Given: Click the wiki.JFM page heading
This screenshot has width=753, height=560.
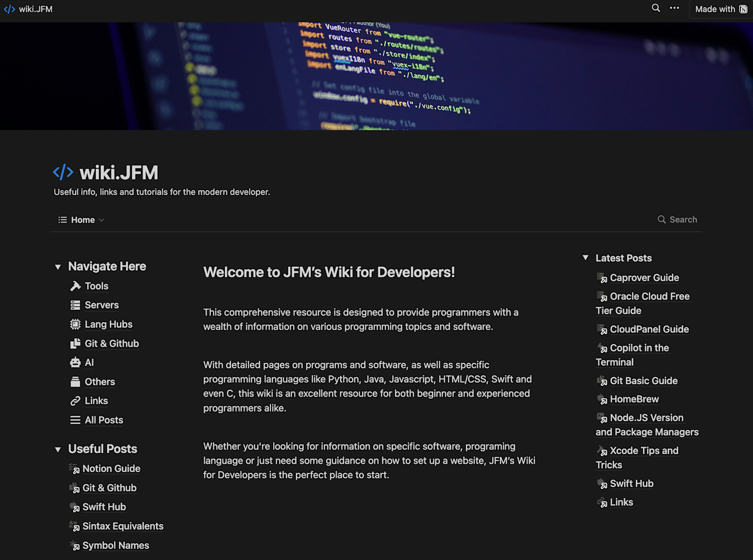Looking at the screenshot, I should 119,173.
